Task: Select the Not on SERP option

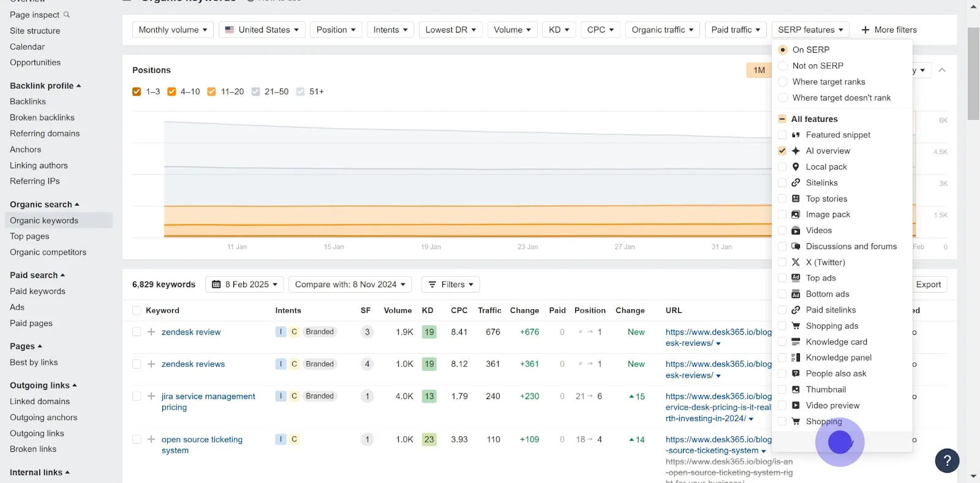Action: pos(783,66)
